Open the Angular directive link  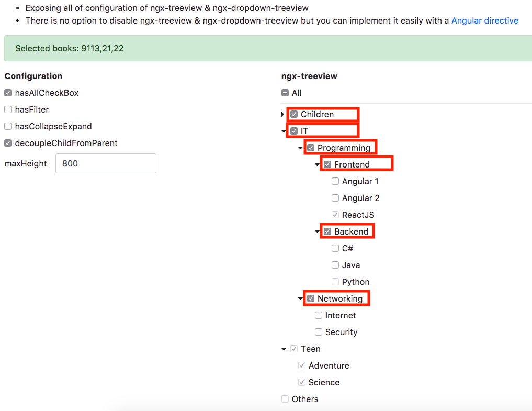click(484, 20)
